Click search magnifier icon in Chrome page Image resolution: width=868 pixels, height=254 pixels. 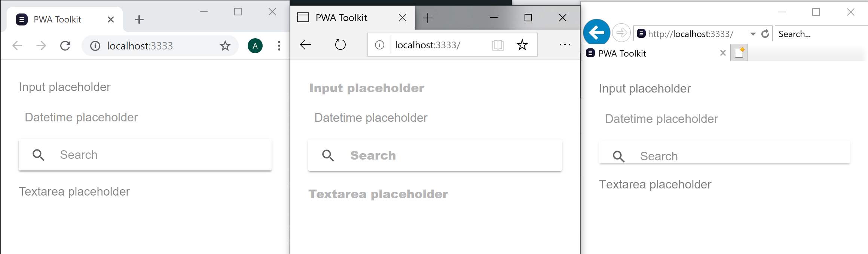(39, 155)
